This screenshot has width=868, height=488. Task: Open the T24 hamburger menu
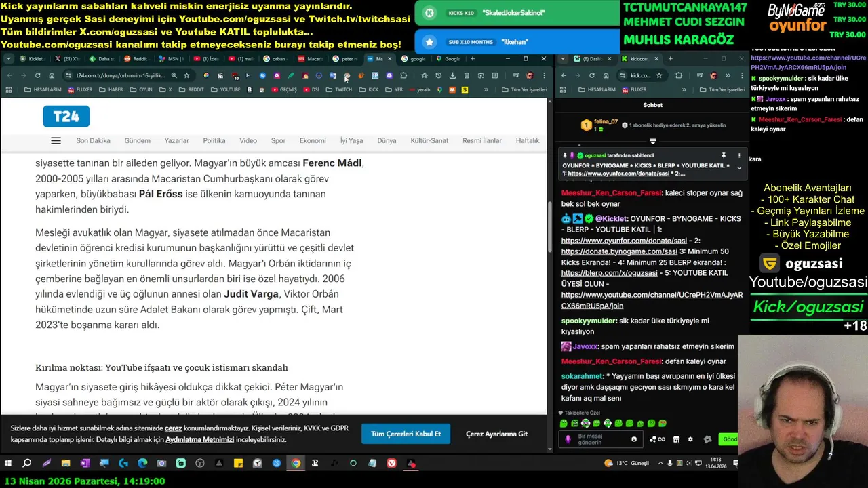56,141
